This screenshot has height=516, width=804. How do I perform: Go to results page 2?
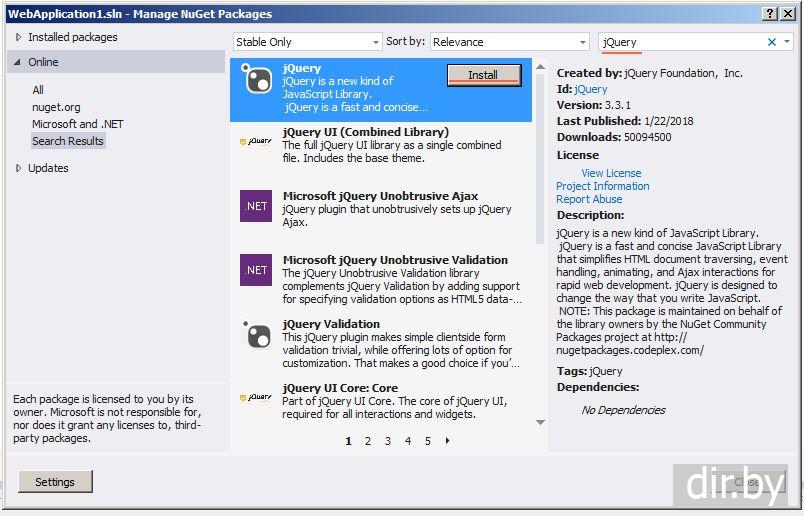[x=368, y=441]
